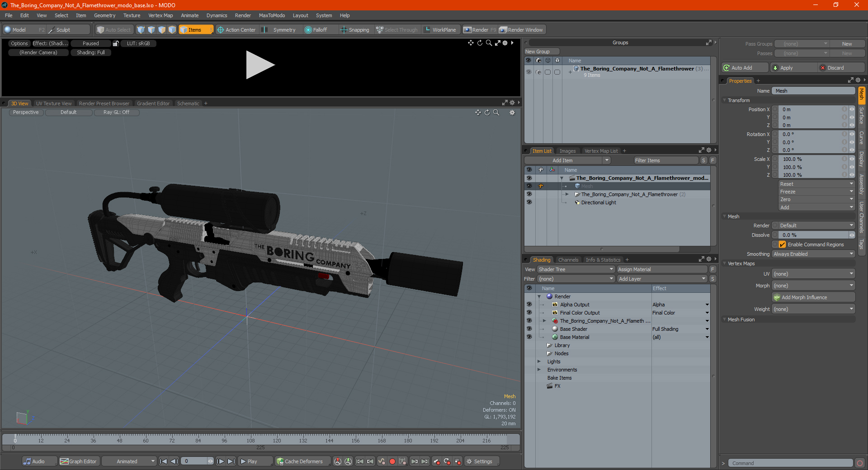Adjust Dissolve percentage slider
This screenshot has height=470, width=868.
[813, 235]
